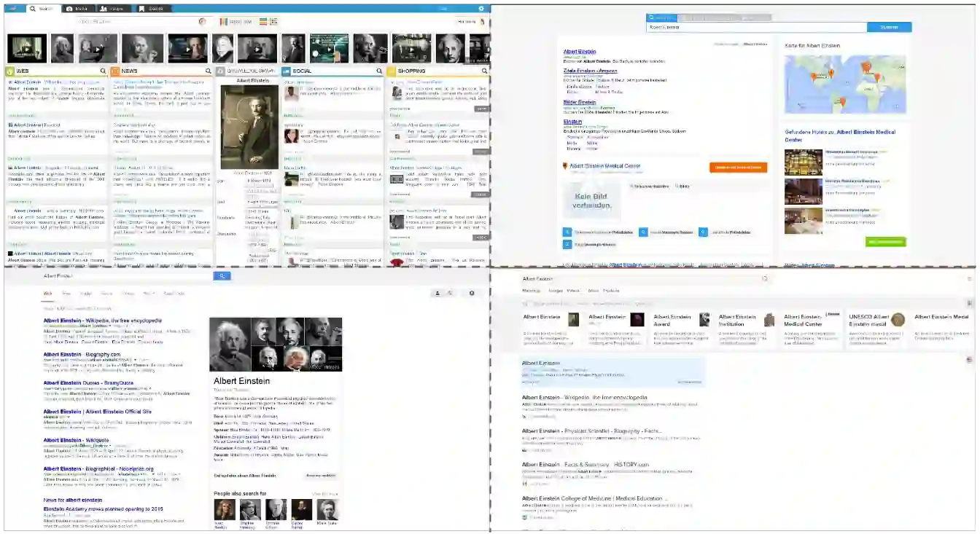Open the Products tab under the Metasearch query
Viewport: 980px width, 534px height.
610,291
